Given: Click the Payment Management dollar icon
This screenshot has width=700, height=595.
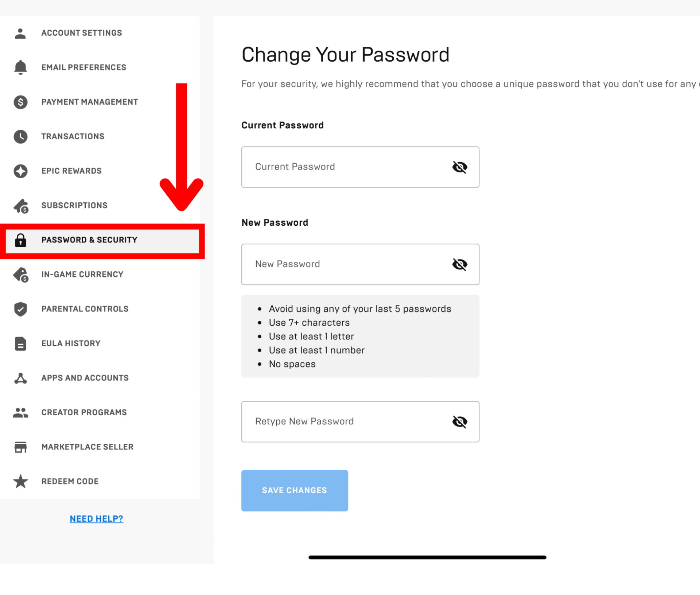Looking at the screenshot, I should 20,102.
